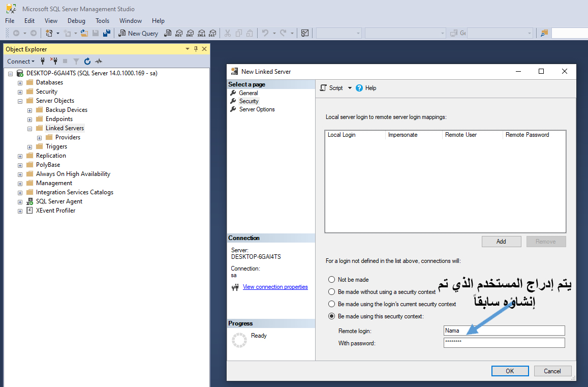588x387 pixels.
Task: Expand the Replication folder
Action: (x=20, y=156)
